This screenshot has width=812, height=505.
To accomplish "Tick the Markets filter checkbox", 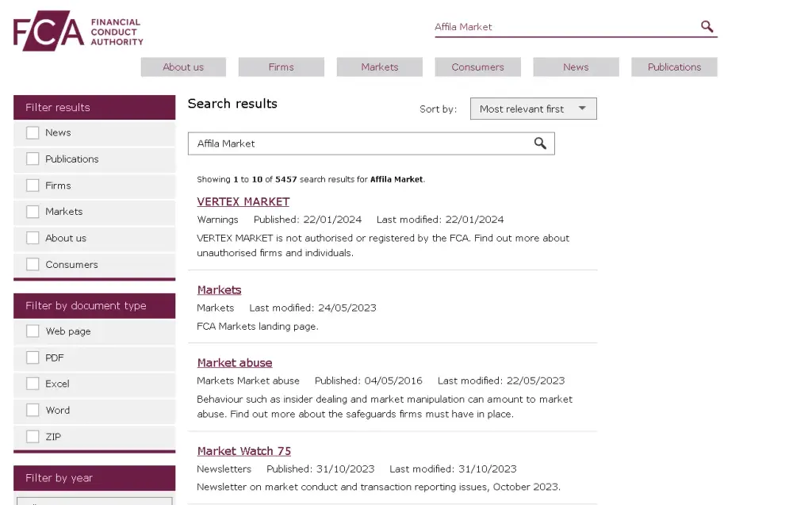I will (33, 212).
